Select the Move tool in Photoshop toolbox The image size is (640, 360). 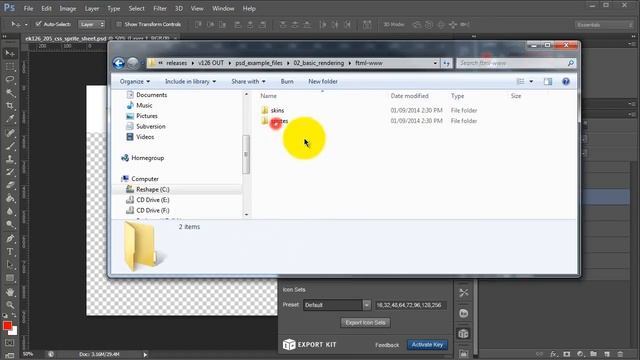click(10, 53)
